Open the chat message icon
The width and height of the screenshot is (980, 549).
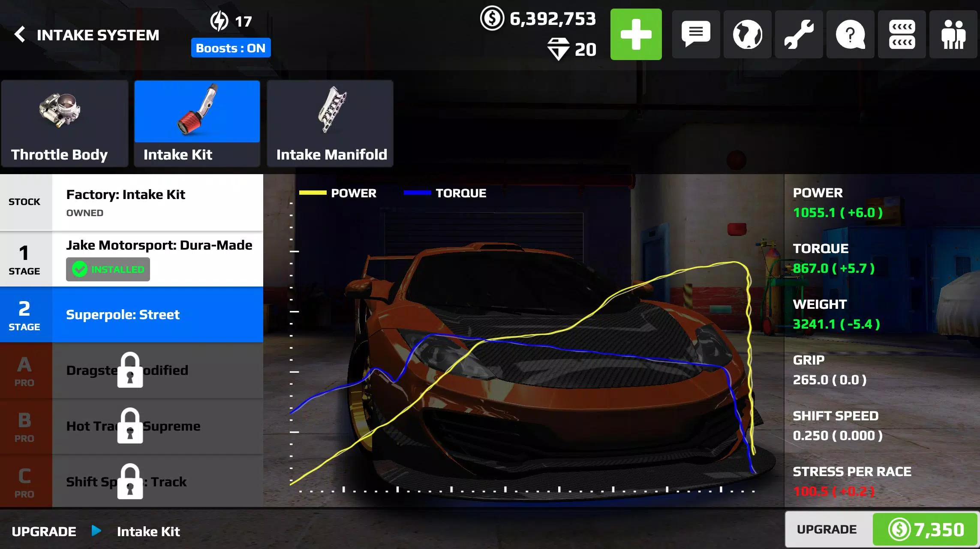(x=694, y=34)
